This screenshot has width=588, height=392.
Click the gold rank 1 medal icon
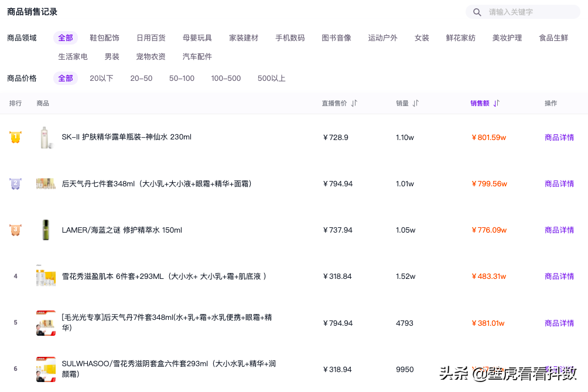(x=15, y=137)
